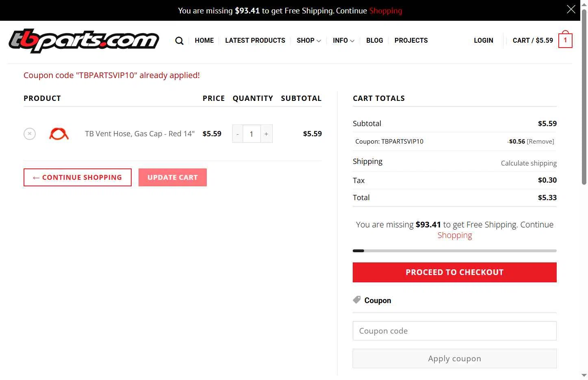Increase quantity with plus button
Viewport: 588px width, 380px height.
266,134
